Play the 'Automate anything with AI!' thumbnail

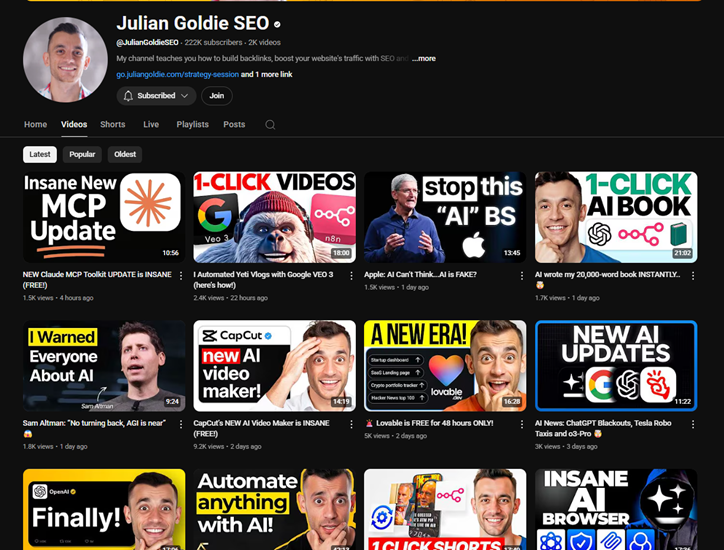(x=275, y=509)
